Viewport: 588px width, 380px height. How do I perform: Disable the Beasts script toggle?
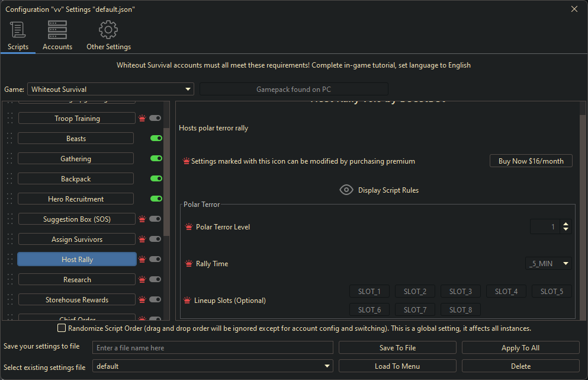156,138
